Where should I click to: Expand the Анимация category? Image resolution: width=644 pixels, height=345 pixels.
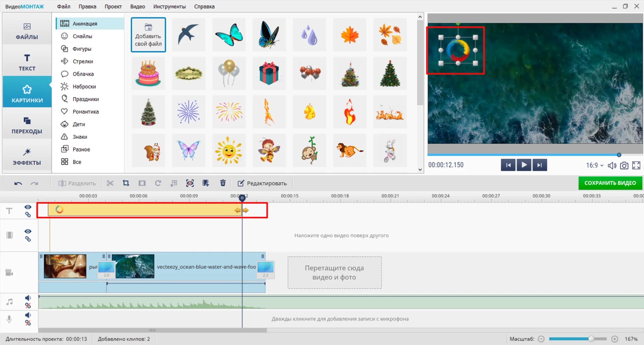(85, 24)
